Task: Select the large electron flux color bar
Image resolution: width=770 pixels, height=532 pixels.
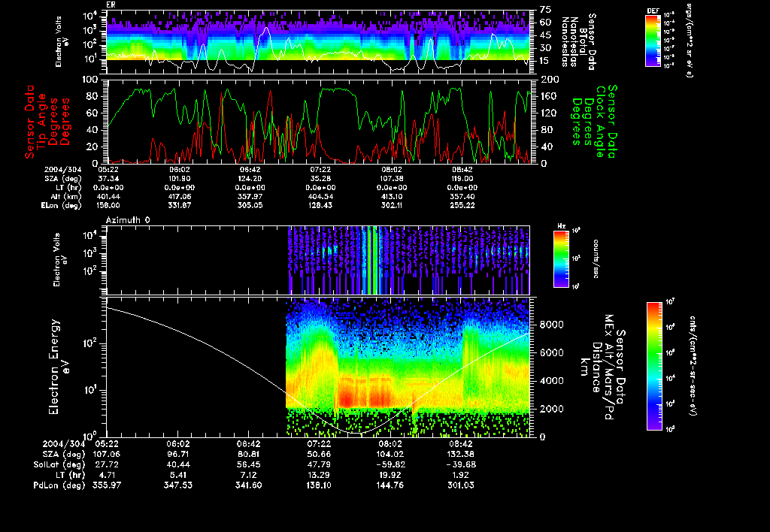Action: coord(654,366)
